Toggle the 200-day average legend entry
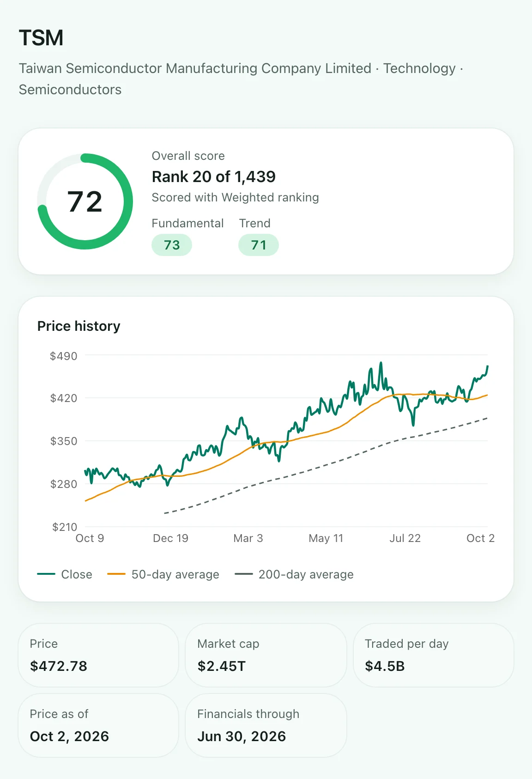532x779 pixels. click(294, 574)
